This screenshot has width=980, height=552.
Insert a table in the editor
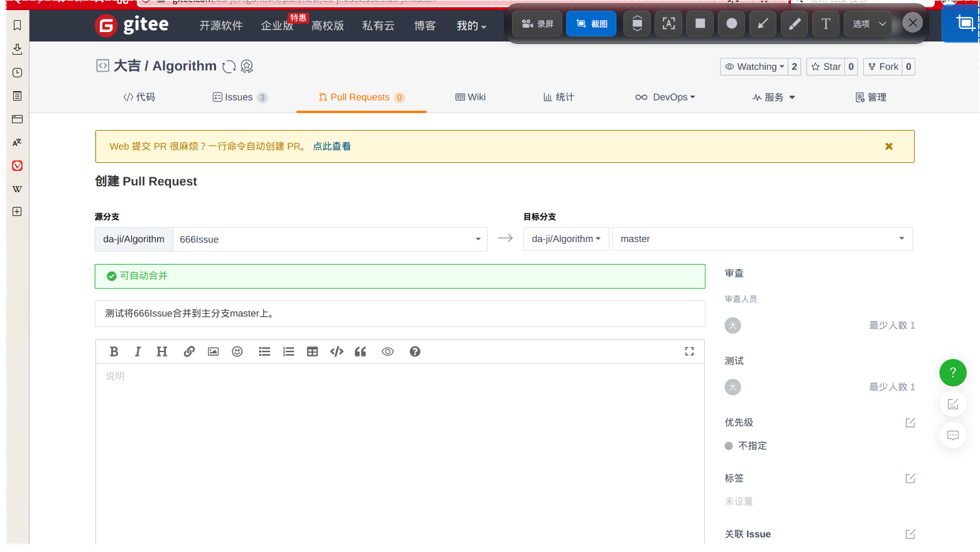click(312, 351)
